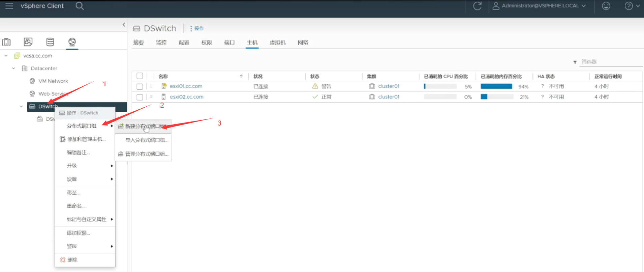This screenshot has height=272, width=644.
Task: Click the warning triangle status icon
Action: point(315,86)
